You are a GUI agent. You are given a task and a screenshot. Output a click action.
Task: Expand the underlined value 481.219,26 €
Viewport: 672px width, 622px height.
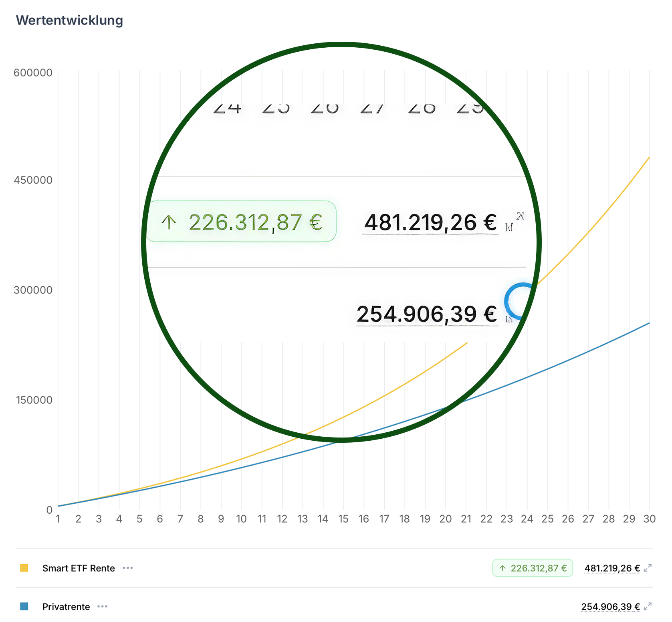coord(611,568)
